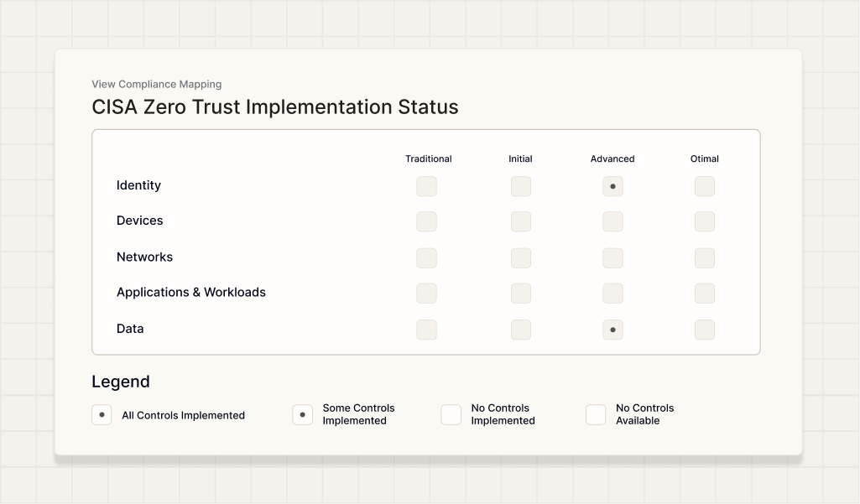This screenshot has height=504, width=860.
Task: Select Devices Advanced status cell
Action: [612, 221]
